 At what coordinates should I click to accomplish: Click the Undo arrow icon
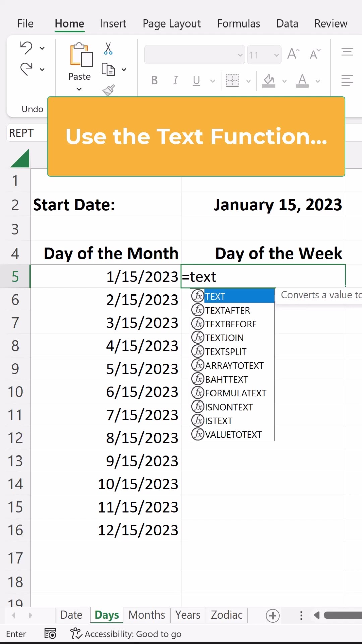[26, 48]
